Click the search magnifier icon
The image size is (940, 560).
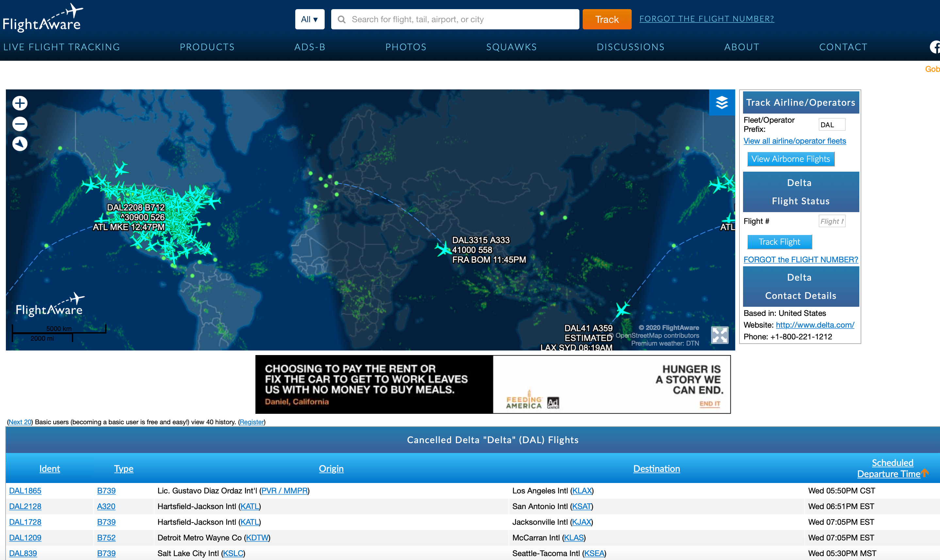[342, 19]
